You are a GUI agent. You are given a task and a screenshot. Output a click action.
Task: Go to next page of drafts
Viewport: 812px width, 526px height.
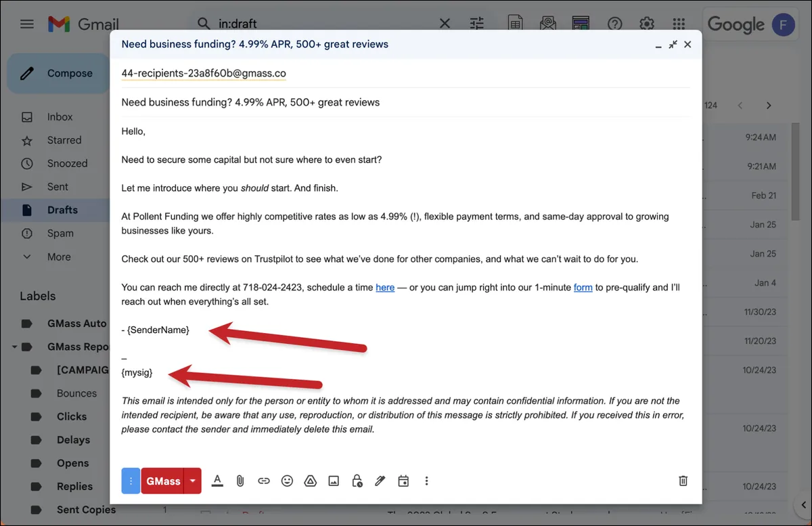pyautogui.click(x=769, y=106)
